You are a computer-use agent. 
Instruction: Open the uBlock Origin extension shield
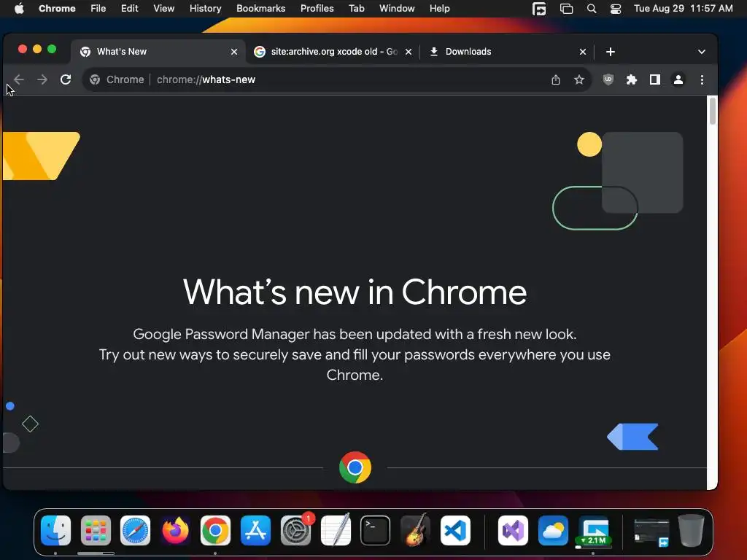tap(608, 79)
